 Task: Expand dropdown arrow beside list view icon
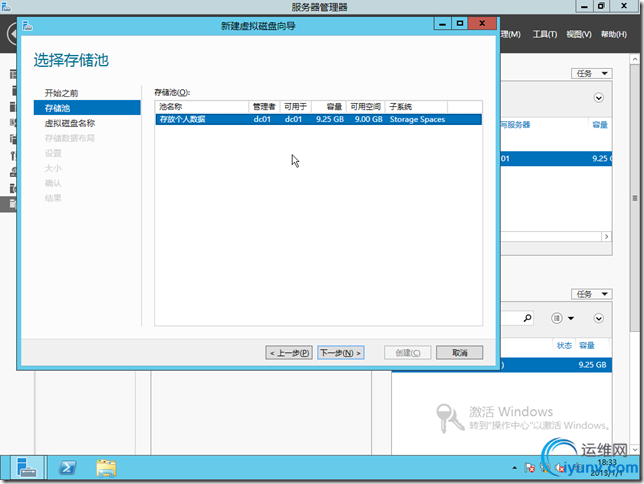571,318
